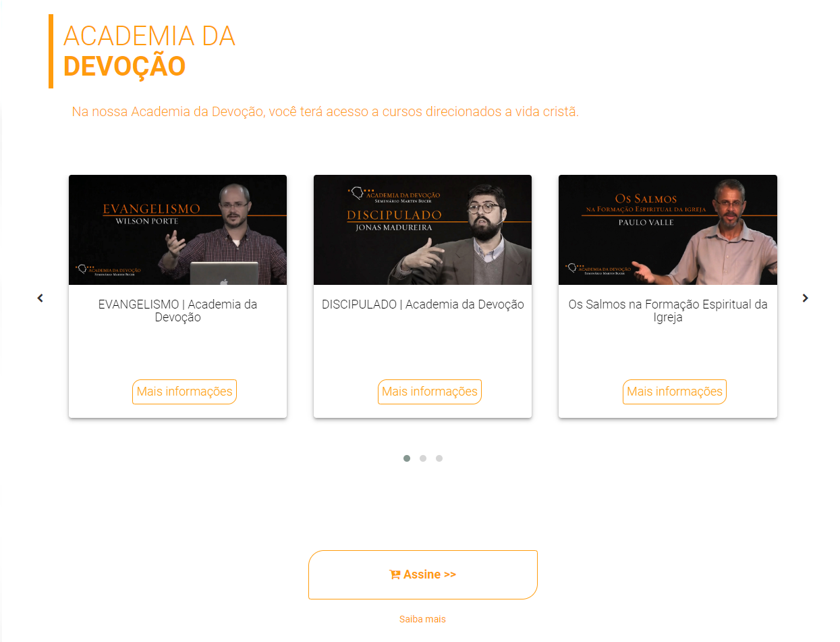Image resolution: width=840 pixels, height=642 pixels.
Task: Click the previous carousel arrow
Action: pos(40,298)
